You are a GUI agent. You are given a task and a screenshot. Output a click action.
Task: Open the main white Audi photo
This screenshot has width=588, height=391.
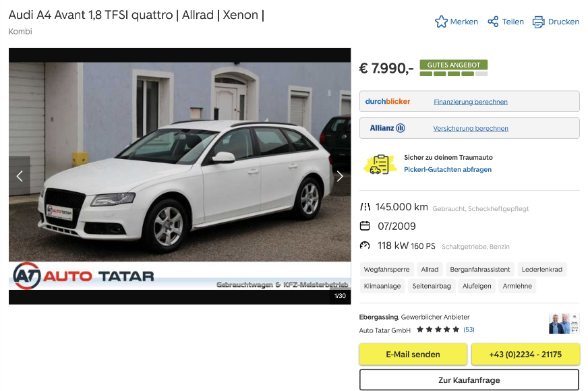tap(179, 176)
